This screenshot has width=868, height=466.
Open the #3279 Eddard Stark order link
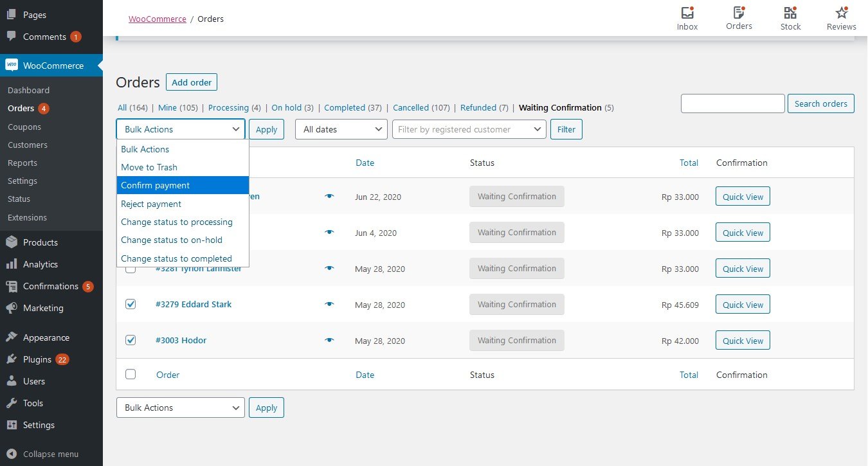194,304
